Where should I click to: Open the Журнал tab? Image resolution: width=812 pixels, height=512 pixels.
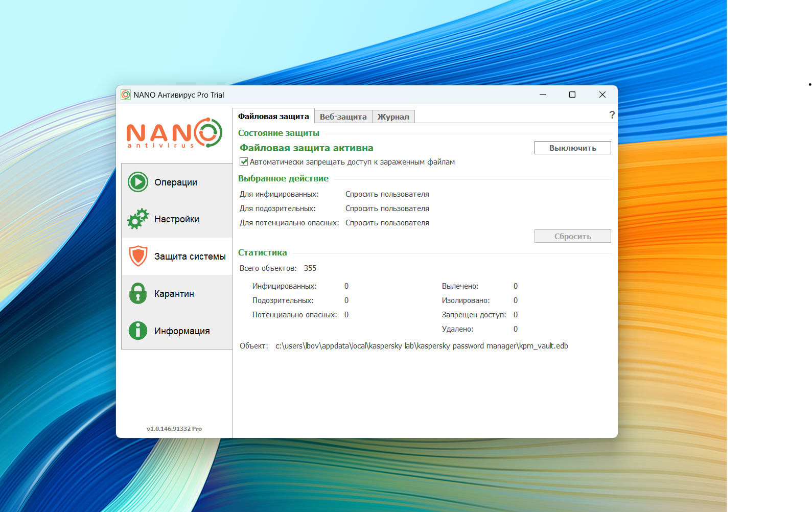point(393,117)
